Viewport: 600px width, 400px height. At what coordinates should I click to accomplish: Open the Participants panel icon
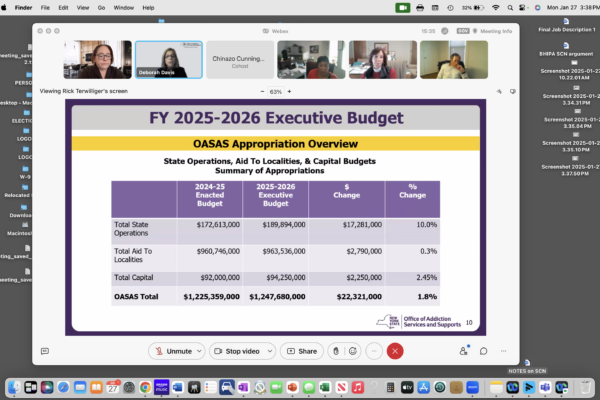[x=464, y=351]
